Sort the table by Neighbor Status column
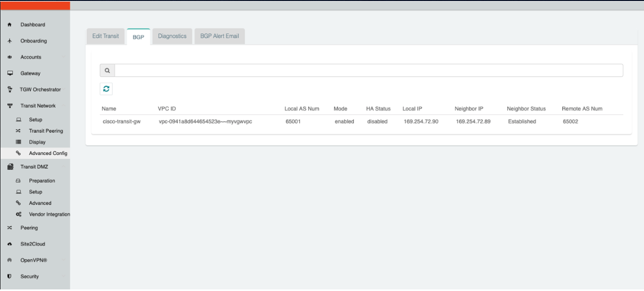 [526, 109]
